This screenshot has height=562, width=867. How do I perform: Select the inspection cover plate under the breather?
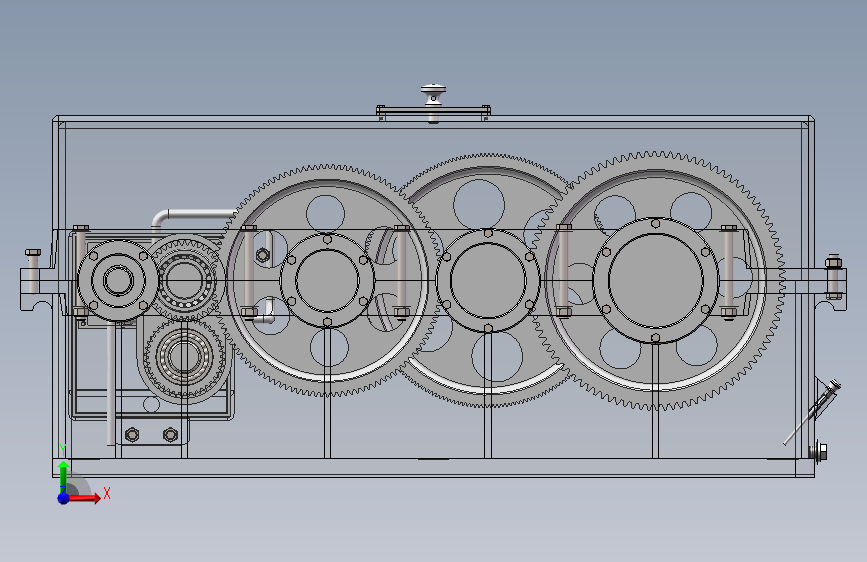coord(433,110)
